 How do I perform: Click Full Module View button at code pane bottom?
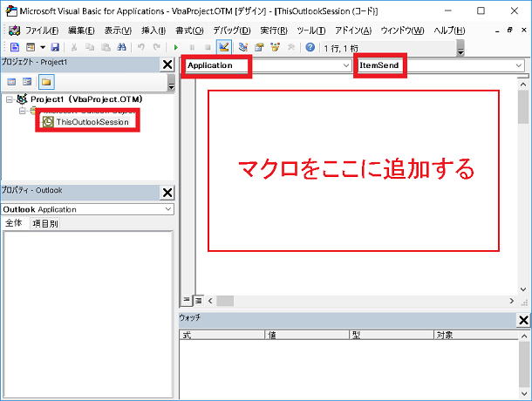199,300
